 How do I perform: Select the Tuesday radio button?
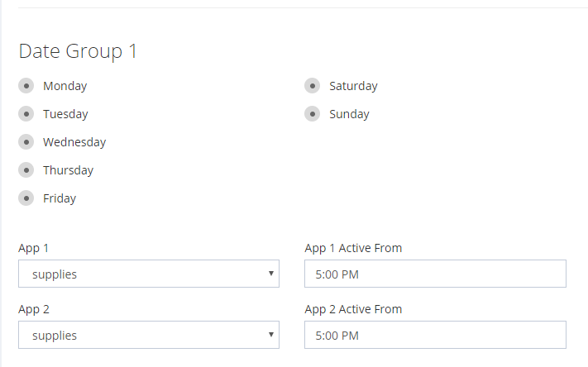(26, 114)
